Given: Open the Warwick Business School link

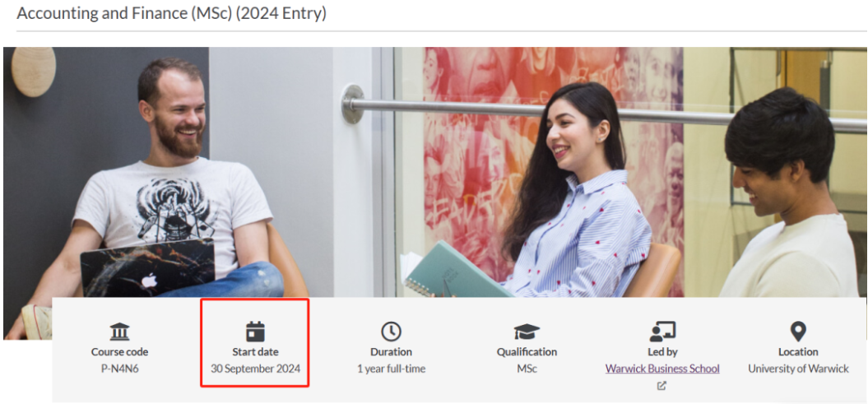Looking at the screenshot, I should point(662,369).
